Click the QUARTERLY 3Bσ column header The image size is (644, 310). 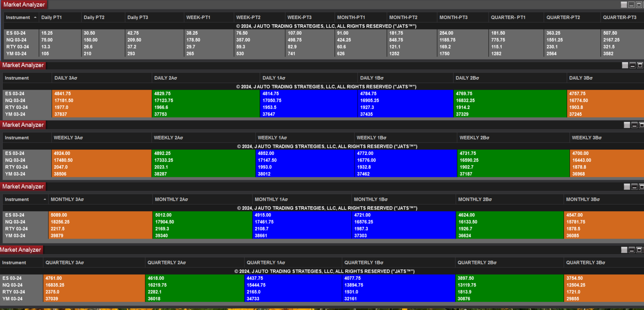tap(603, 263)
